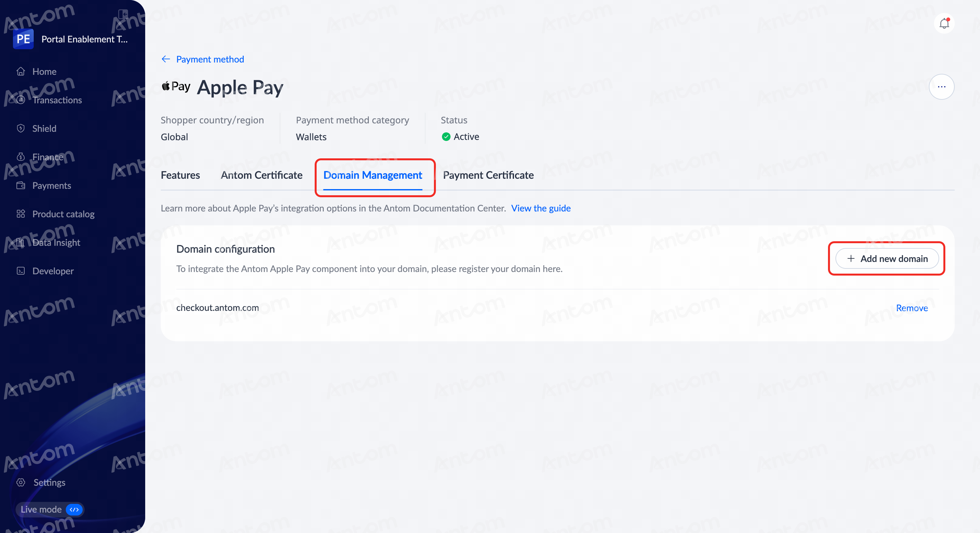
Task: Go to Data Insight in the sidebar
Action: [x=56, y=243]
